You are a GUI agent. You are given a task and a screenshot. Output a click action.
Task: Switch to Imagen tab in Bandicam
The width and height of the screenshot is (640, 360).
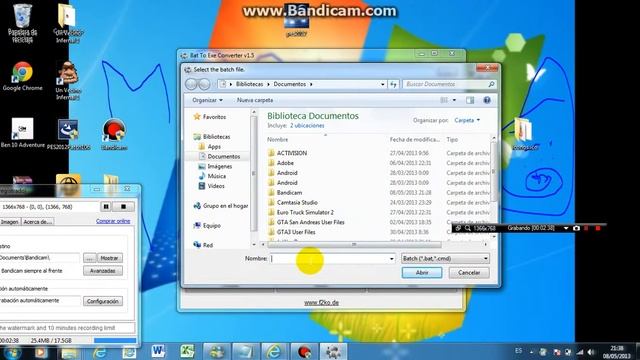pyautogui.click(x=10, y=222)
